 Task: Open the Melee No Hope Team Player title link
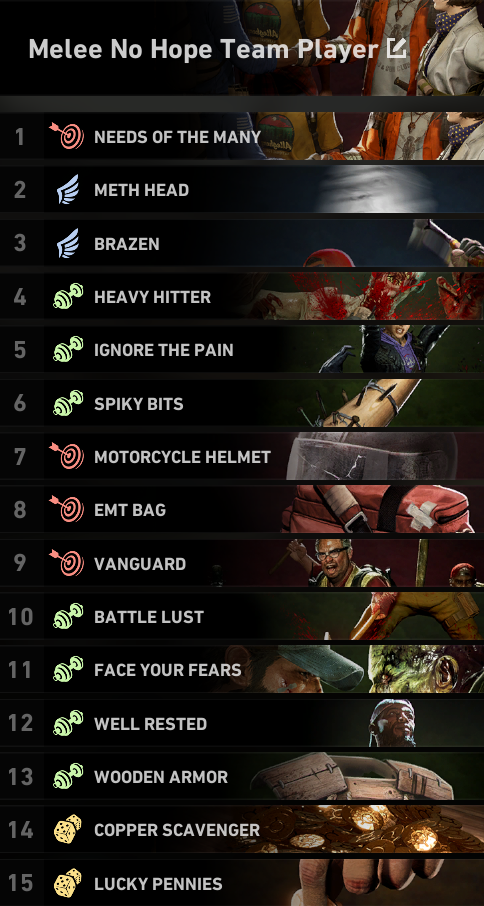point(203,50)
